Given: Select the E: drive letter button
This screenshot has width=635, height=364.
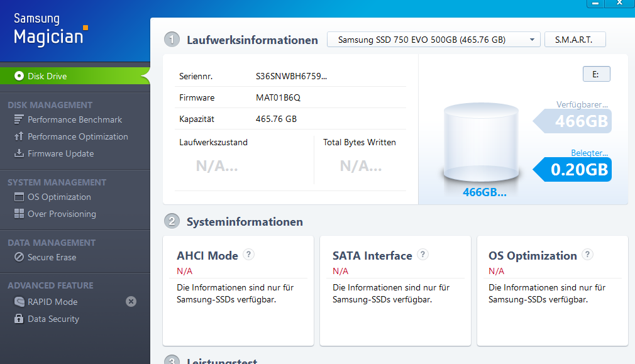Looking at the screenshot, I should click(x=596, y=74).
